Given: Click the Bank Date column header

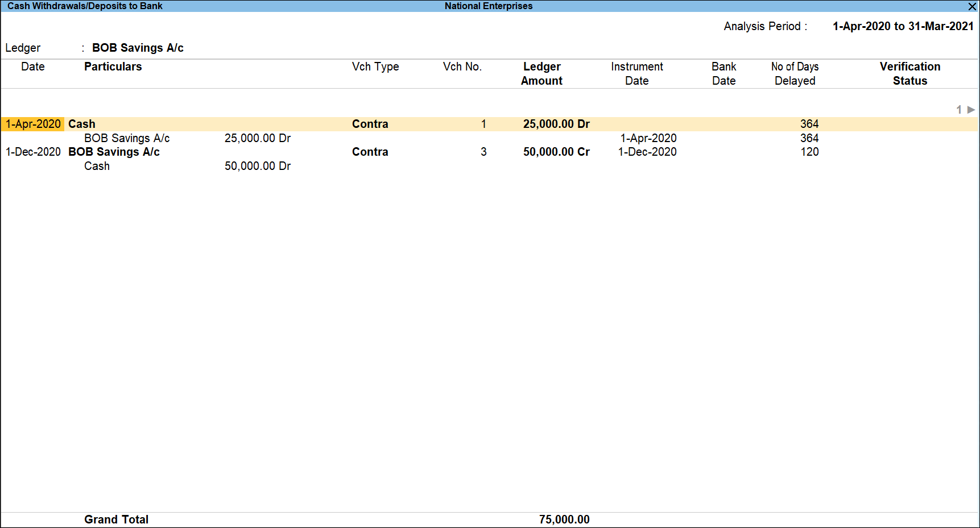Looking at the screenshot, I should click(723, 74).
